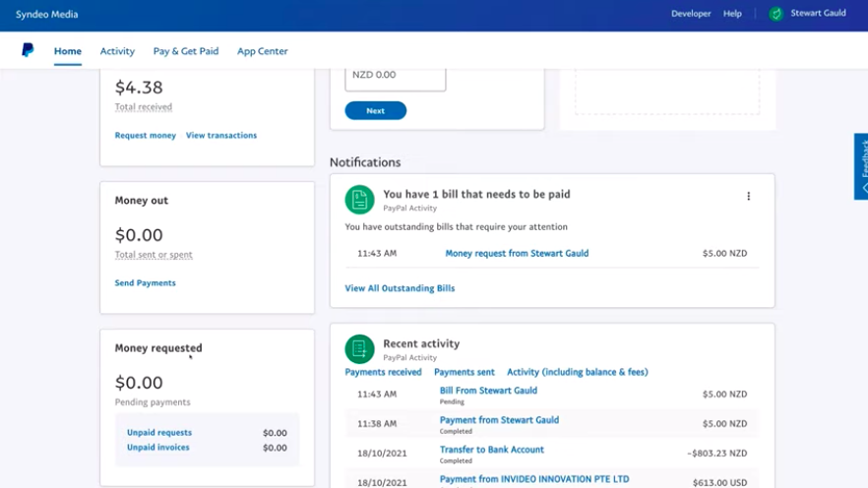Open the Developer link in header

691,14
